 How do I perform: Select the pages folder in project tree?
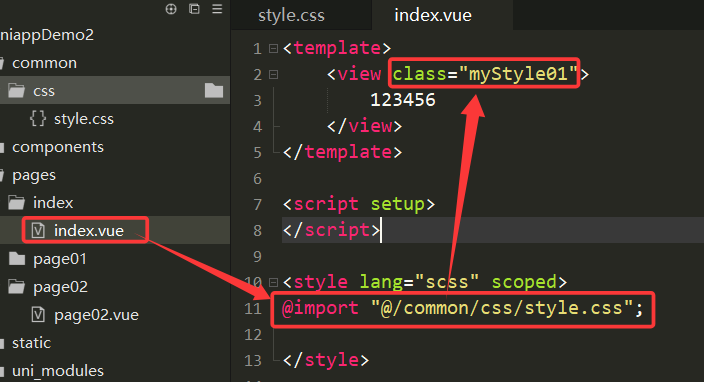click(x=34, y=175)
